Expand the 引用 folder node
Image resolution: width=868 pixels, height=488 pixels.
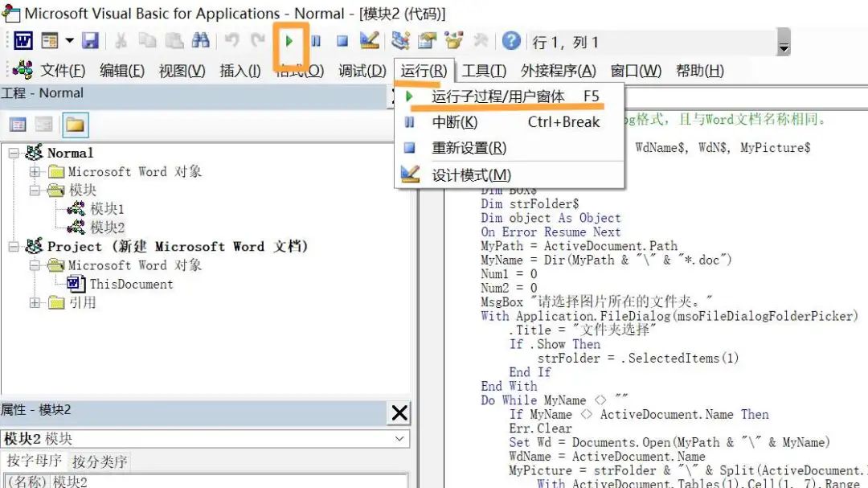point(35,303)
